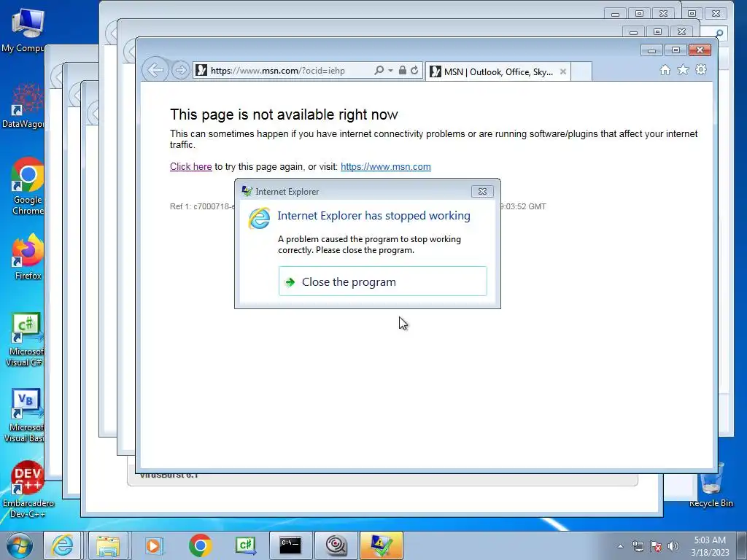Click the search magnifier in address bar
The width and height of the screenshot is (747, 560).
pyautogui.click(x=379, y=71)
